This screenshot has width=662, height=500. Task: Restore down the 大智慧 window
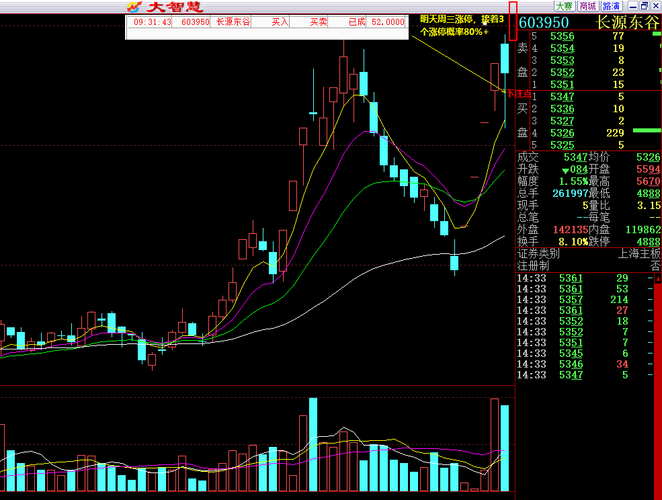pos(644,6)
